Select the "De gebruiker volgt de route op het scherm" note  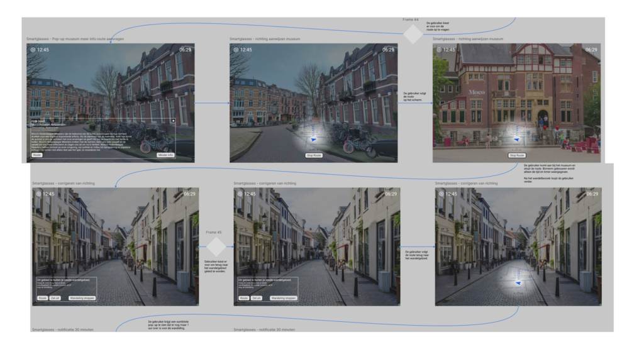tap(414, 96)
